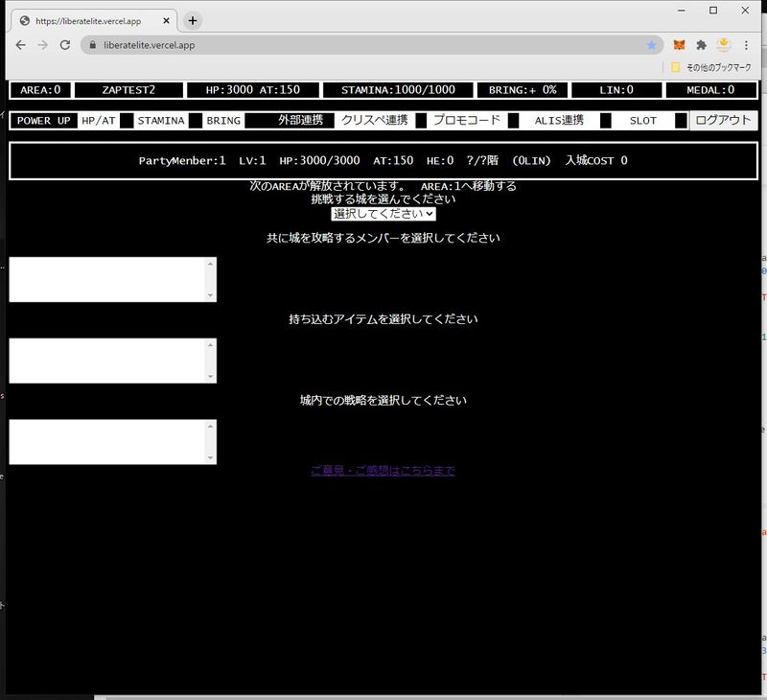Viewport: 767px width, 700px height.
Task: Click the HP/AT power up option
Action: tap(98, 121)
